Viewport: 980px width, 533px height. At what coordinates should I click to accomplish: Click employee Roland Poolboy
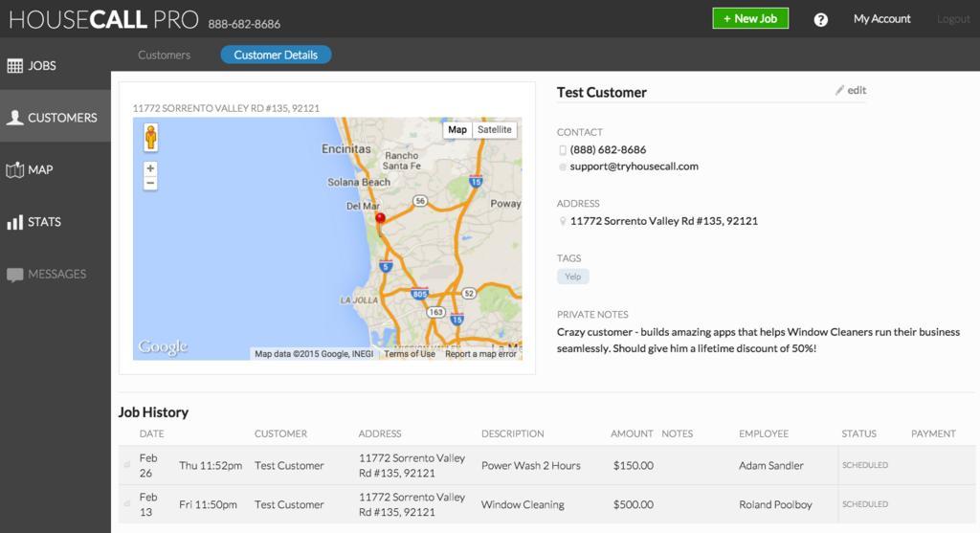775,504
